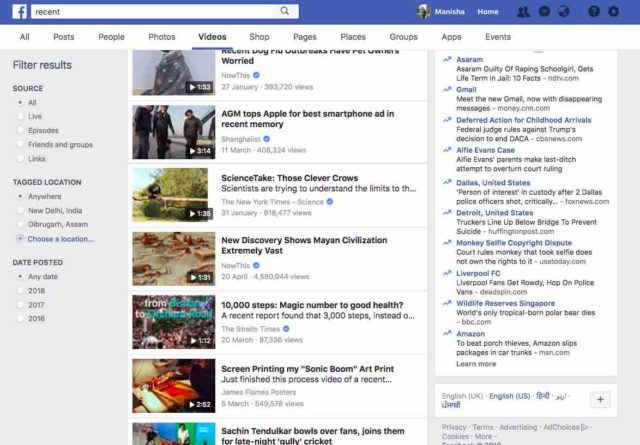The image size is (640, 445).
Task: Expand the footer More link
Action: pos(484,437)
